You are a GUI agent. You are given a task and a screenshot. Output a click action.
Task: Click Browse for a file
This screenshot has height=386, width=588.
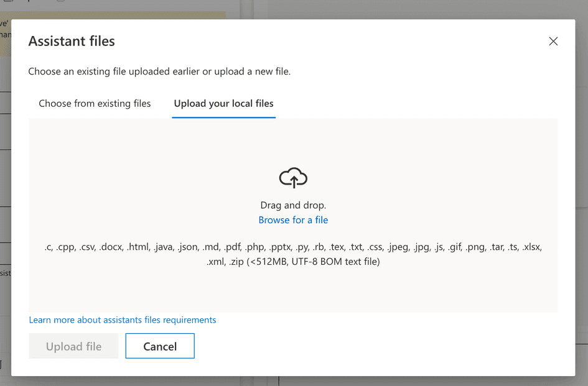(x=293, y=220)
